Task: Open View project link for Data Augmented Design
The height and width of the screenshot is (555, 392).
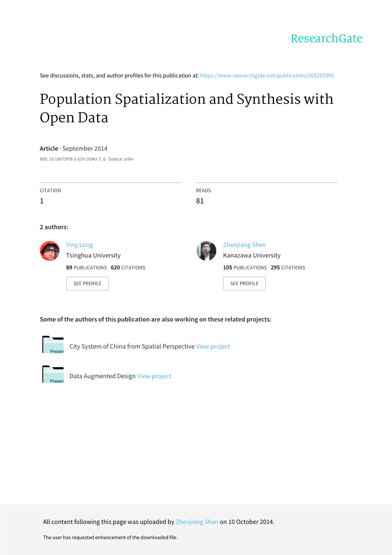Action: pos(154,376)
